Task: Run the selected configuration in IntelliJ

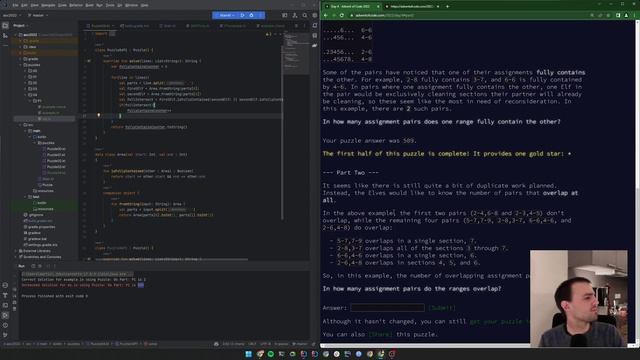Action: (x=242, y=16)
